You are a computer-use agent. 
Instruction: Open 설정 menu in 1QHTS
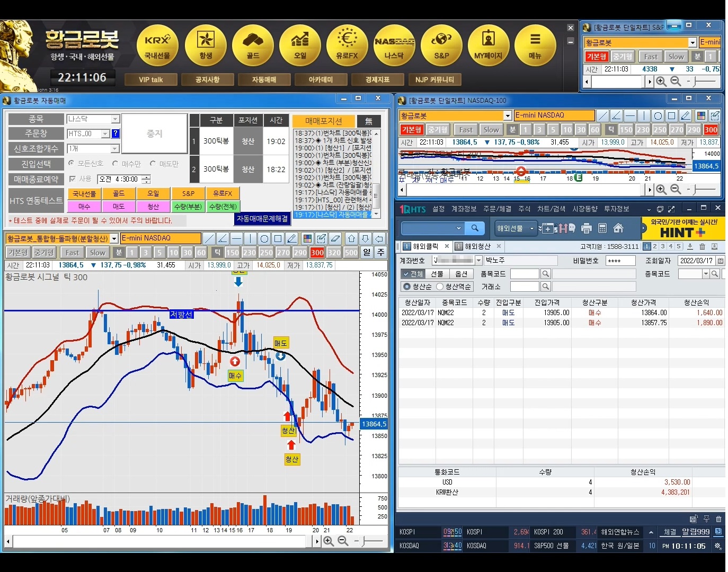pos(439,209)
